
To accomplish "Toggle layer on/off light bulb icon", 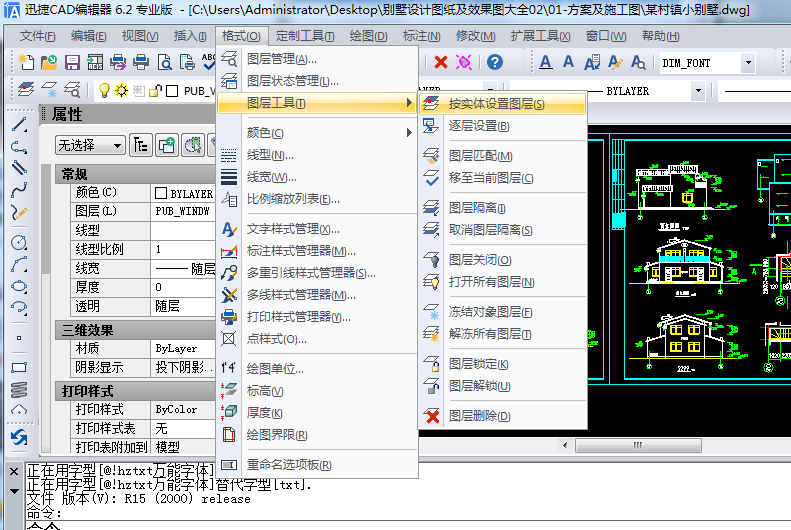I will [x=104, y=90].
